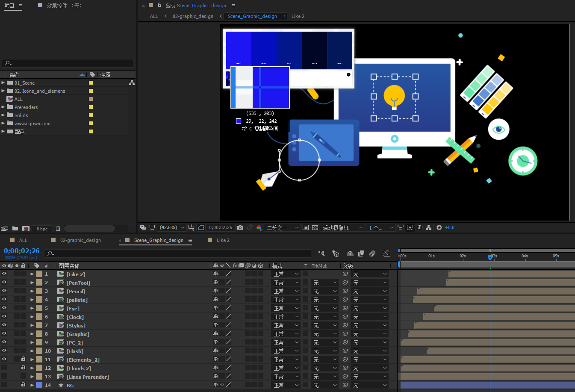Open the viewer timeline icon
Screen dimensions: 575x392
[419, 228]
